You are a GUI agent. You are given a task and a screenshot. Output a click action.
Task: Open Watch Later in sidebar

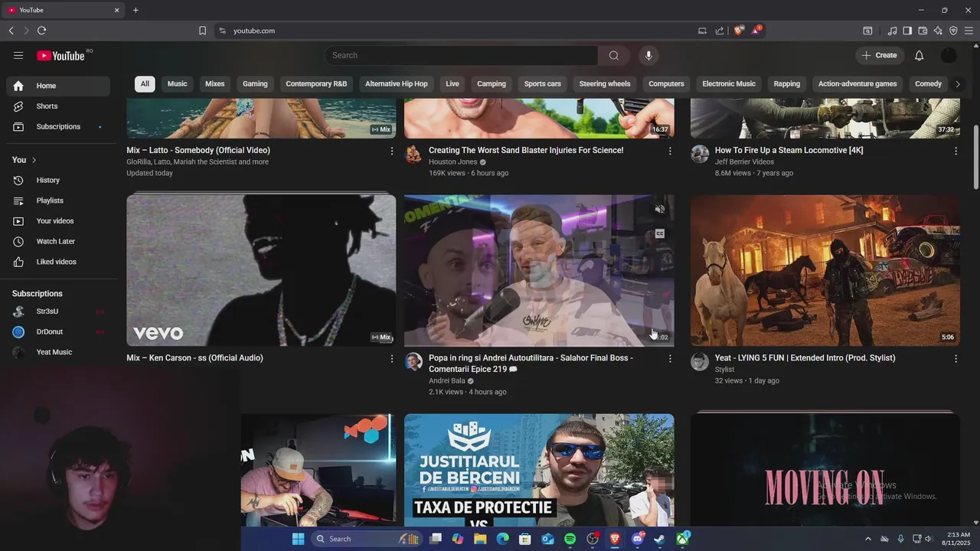pos(58,242)
